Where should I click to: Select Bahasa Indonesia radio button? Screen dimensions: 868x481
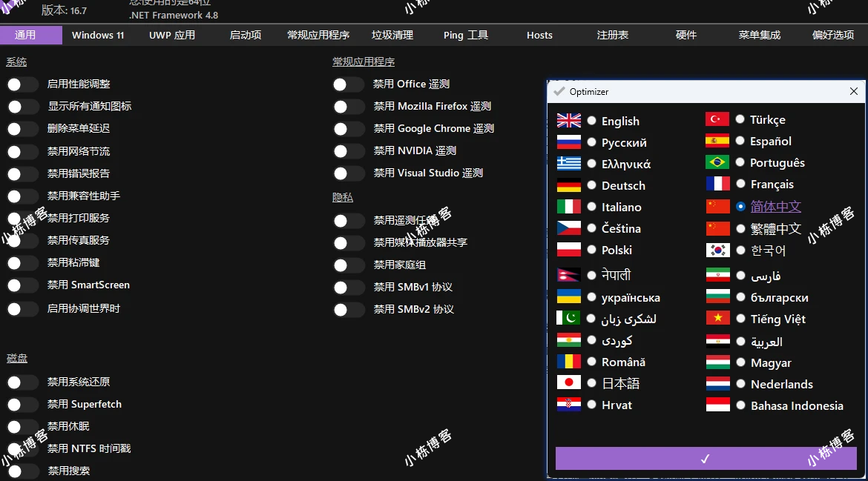740,405
